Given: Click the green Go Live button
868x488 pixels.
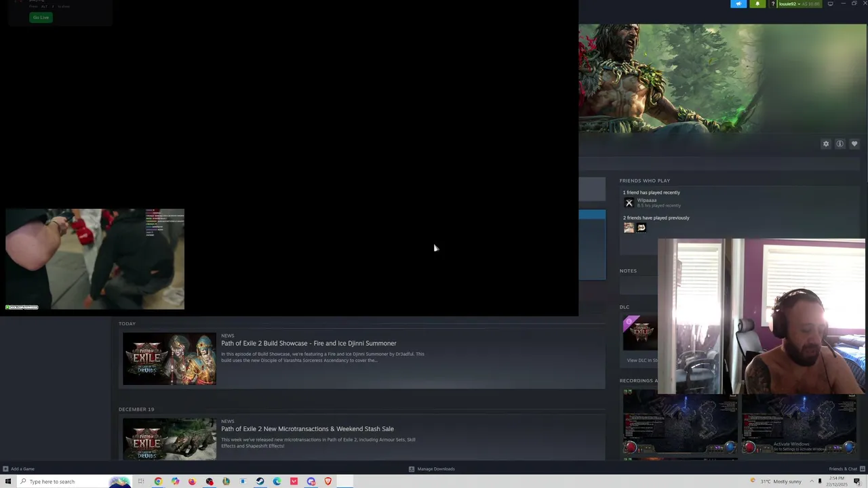Looking at the screenshot, I should (x=41, y=17).
